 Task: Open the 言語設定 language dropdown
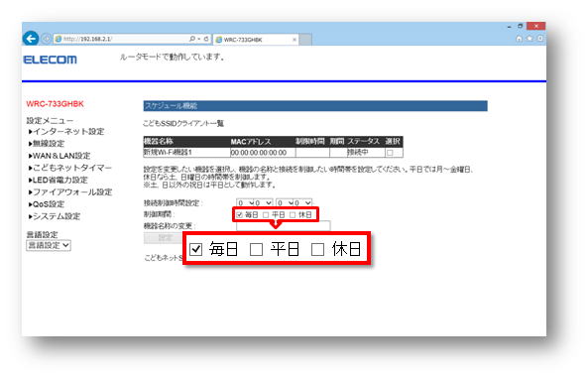point(49,245)
